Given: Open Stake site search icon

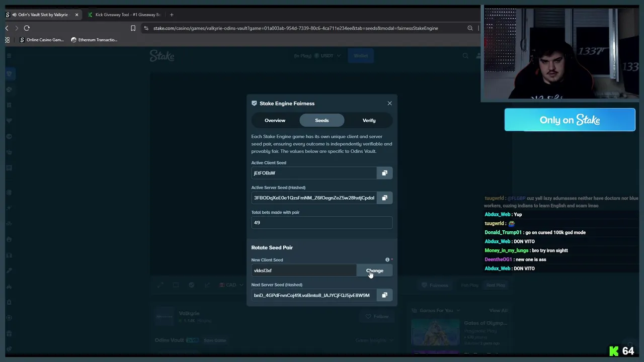Looking at the screenshot, I should [465, 56].
